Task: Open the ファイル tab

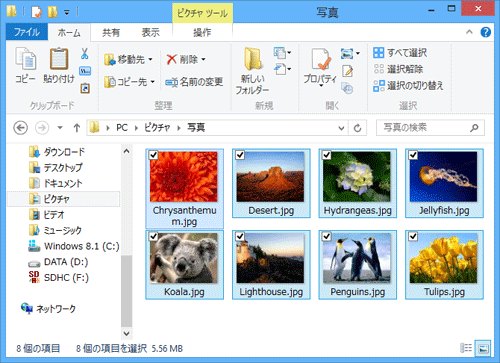Action: pos(27,32)
